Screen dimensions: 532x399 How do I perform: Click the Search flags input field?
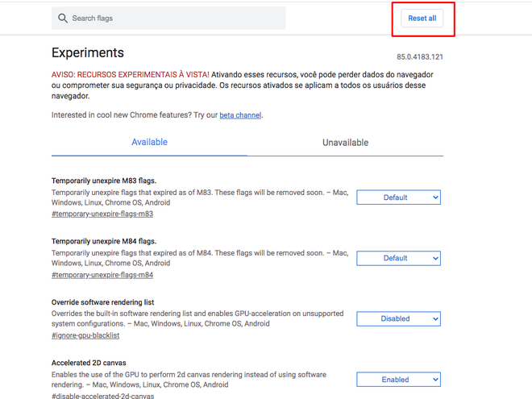[168, 19]
